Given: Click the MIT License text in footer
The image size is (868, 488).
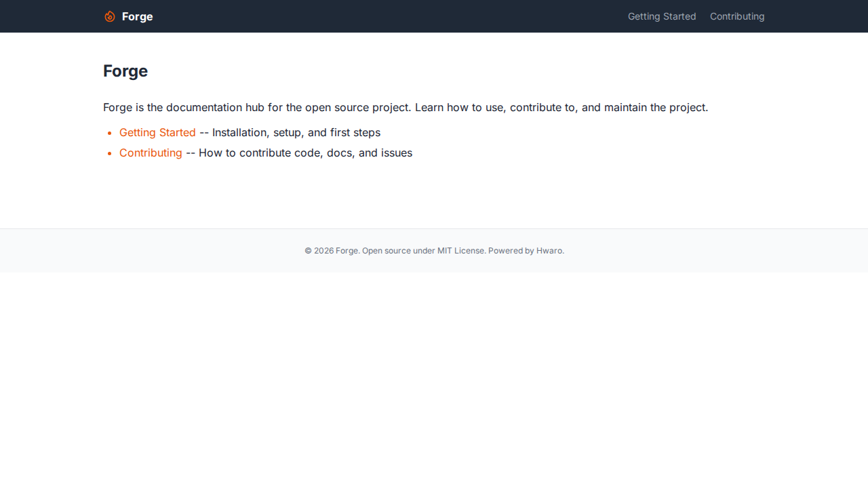Looking at the screenshot, I should tap(460, 251).
